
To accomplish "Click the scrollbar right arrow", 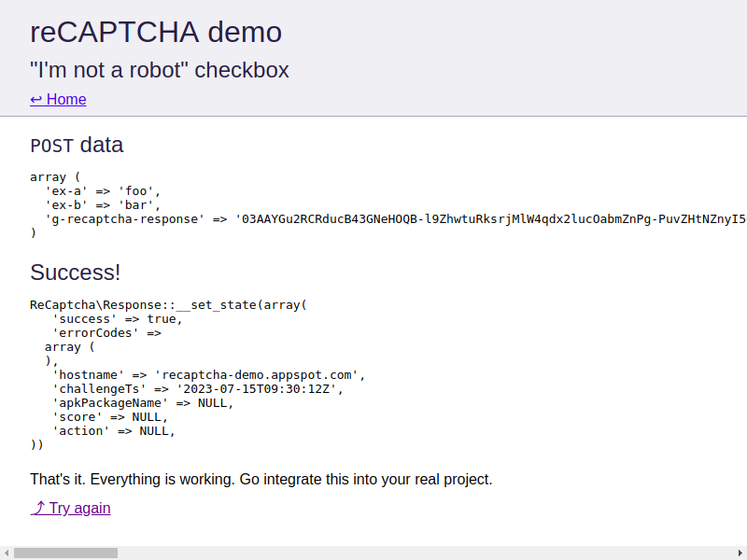I will coord(740,553).
